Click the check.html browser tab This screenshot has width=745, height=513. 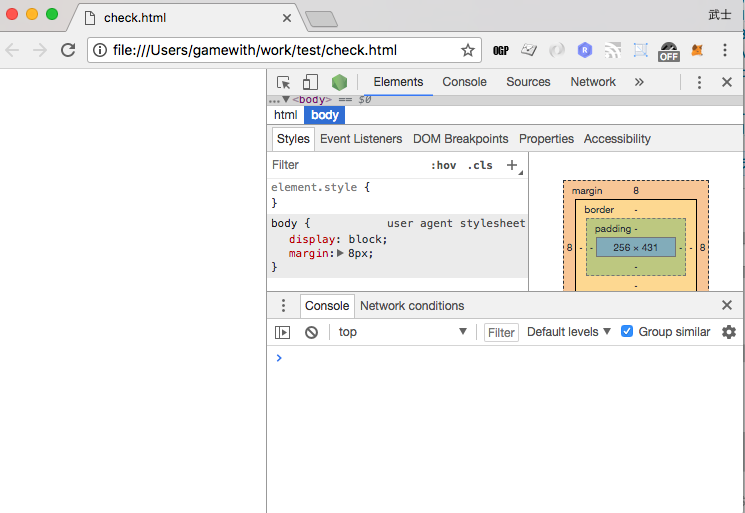(185, 18)
